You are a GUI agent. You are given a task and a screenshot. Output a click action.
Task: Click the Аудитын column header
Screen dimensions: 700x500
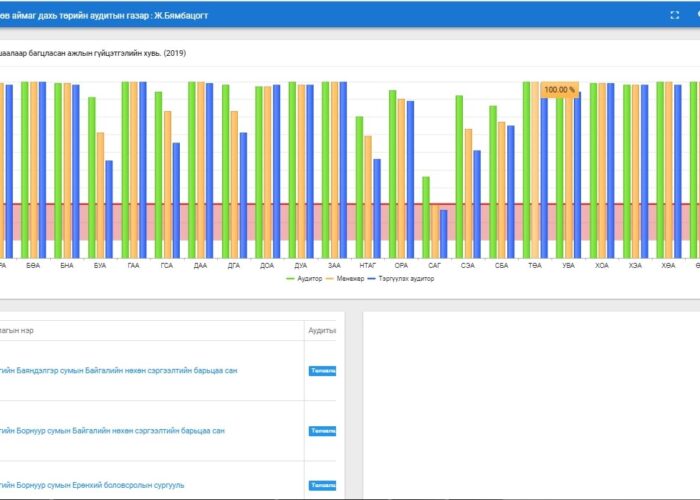(322, 331)
